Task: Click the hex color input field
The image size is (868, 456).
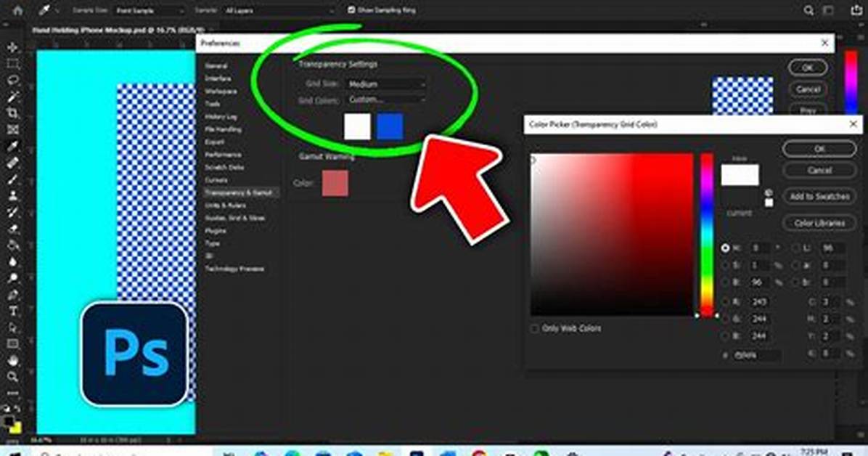Action: click(x=757, y=355)
